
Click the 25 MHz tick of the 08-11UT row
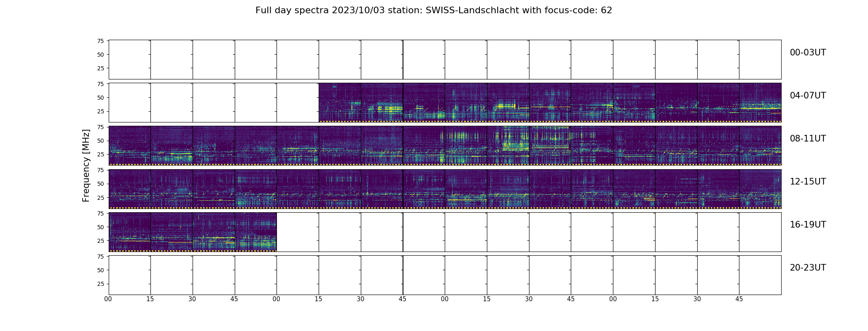[x=100, y=154]
